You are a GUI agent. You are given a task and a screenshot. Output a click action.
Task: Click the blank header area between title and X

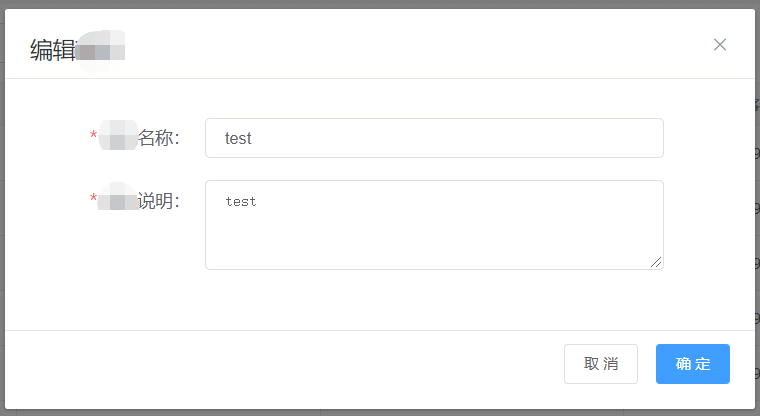point(417,45)
